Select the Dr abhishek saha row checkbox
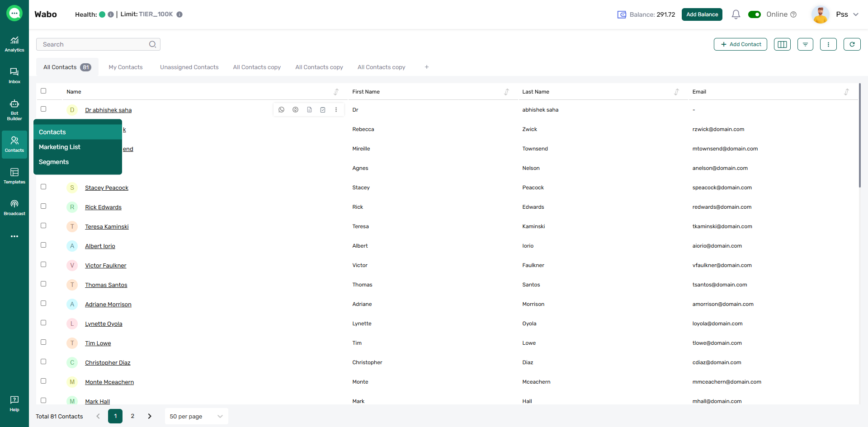This screenshot has width=868, height=427. (43, 109)
